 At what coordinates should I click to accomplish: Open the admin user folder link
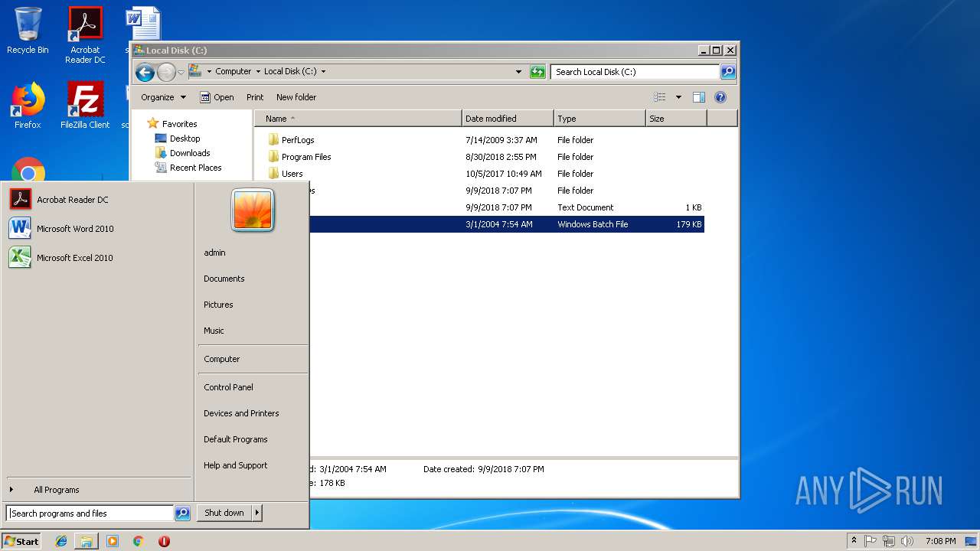pyautogui.click(x=214, y=253)
